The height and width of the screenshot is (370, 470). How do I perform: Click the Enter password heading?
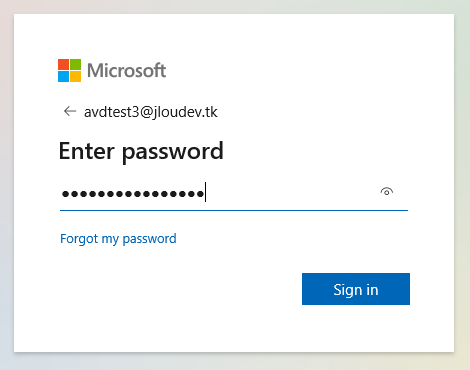tap(141, 152)
